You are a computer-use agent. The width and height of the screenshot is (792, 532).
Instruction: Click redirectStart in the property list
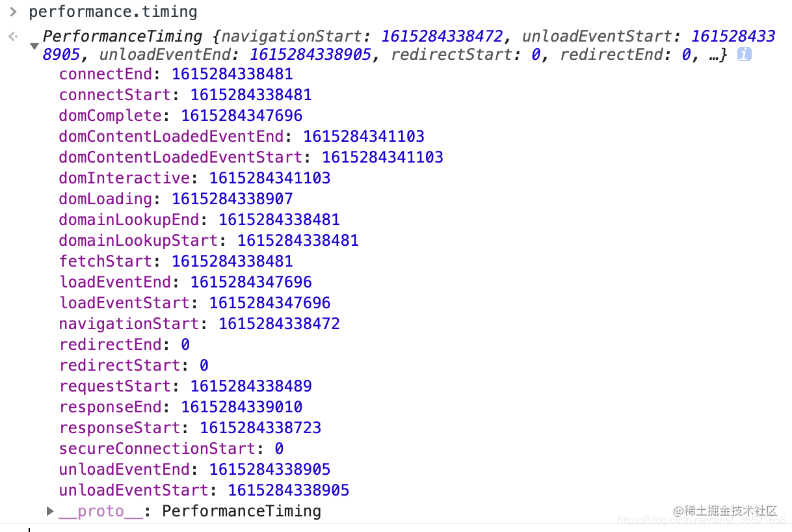(120, 366)
